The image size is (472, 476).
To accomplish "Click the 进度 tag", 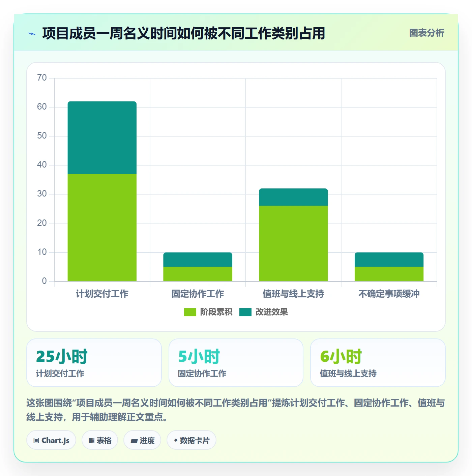I will (x=142, y=440).
